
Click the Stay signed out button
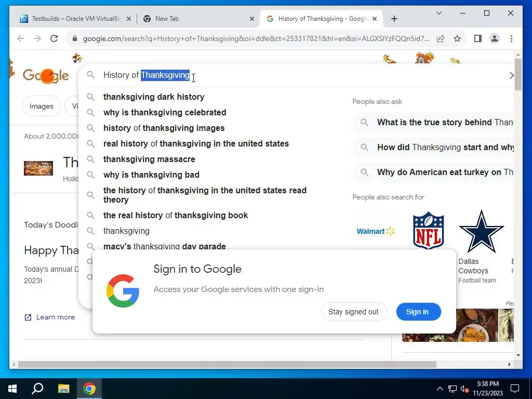353,312
